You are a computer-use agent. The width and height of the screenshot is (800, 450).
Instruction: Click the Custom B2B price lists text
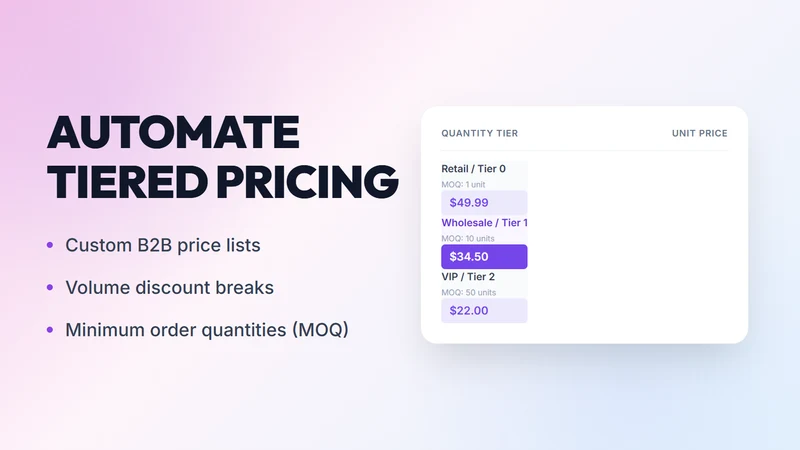click(163, 245)
